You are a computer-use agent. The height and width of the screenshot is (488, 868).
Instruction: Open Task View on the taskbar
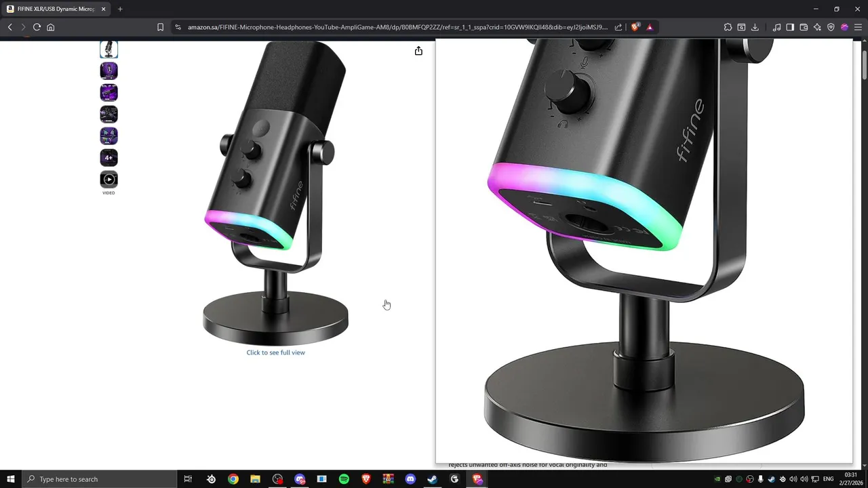pos(188,479)
